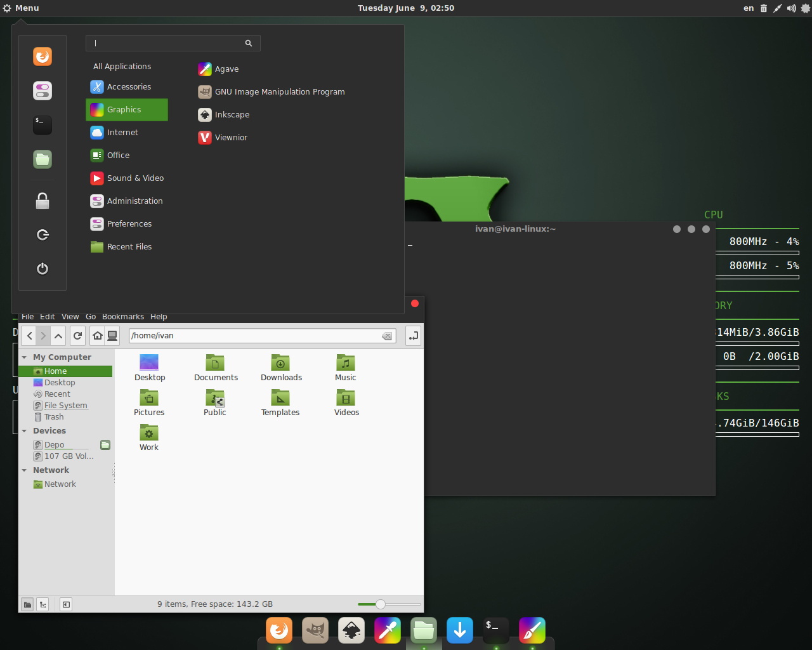Launch Firefox from menu favorites sidebar

[43, 56]
